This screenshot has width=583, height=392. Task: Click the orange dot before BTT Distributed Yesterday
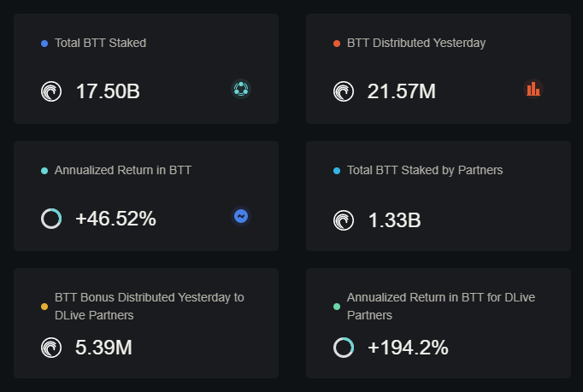point(337,44)
